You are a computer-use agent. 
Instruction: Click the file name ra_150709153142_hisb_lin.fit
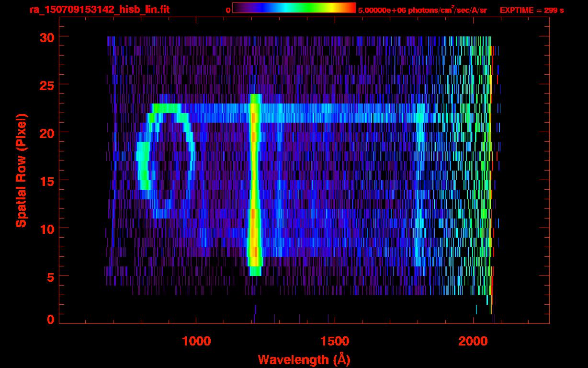coord(99,10)
